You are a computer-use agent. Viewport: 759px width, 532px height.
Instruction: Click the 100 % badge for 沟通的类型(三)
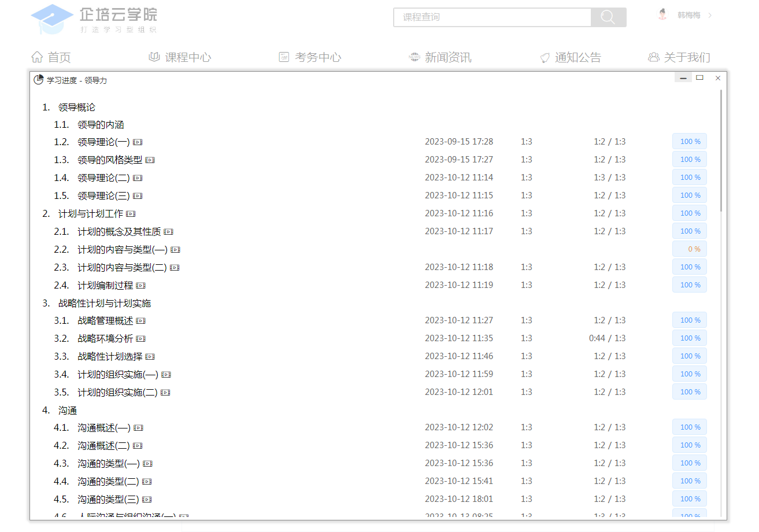(690, 499)
